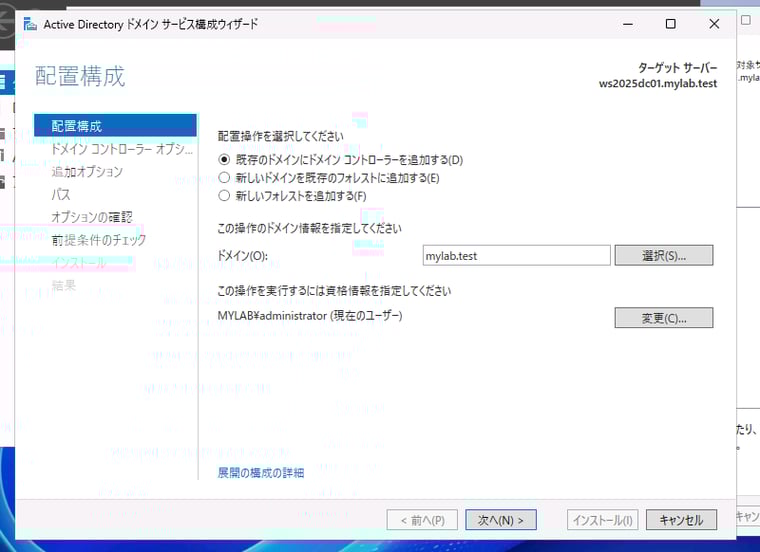760x552 pixels.
Task: Click ws2025dc01.mylab.test target server text
Action: pyautogui.click(x=658, y=83)
